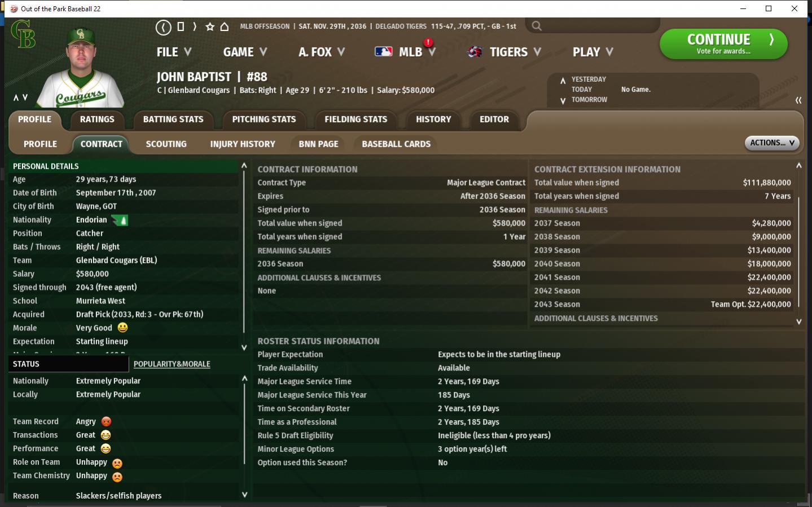The height and width of the screenshot is (507, 812).
Task: Open the EDITOR tab
Action: pyautogui.click(x=494, y=120)
